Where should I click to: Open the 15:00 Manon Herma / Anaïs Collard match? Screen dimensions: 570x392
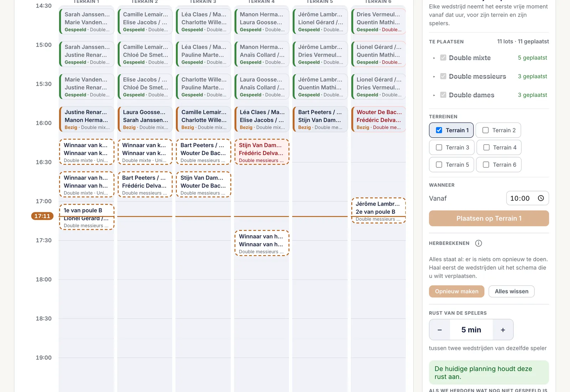click(262, 54)
